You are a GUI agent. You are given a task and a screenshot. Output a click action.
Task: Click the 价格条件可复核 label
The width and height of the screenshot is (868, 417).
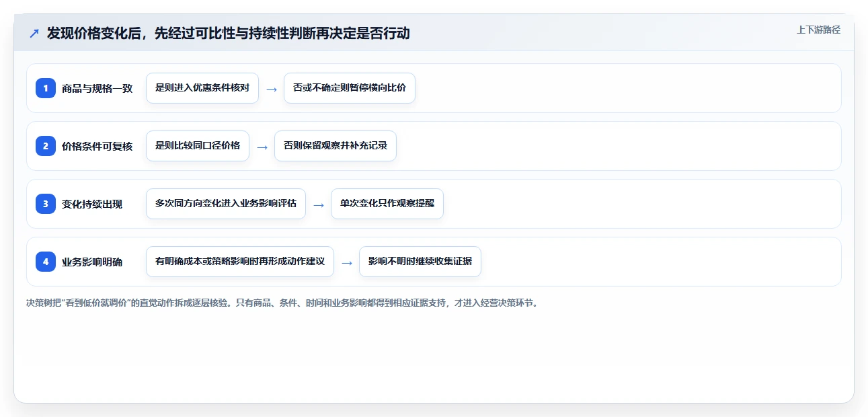(x=97, y=147)
